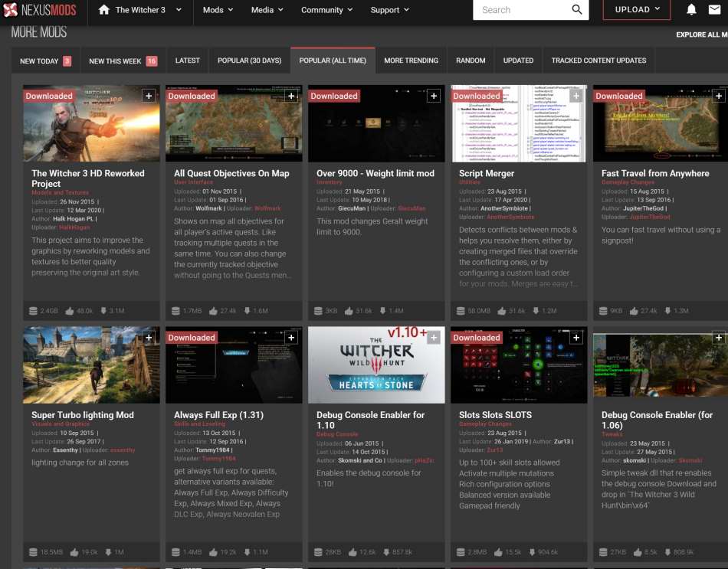Click uploader link AnotherSymbiote

point(510,217)
